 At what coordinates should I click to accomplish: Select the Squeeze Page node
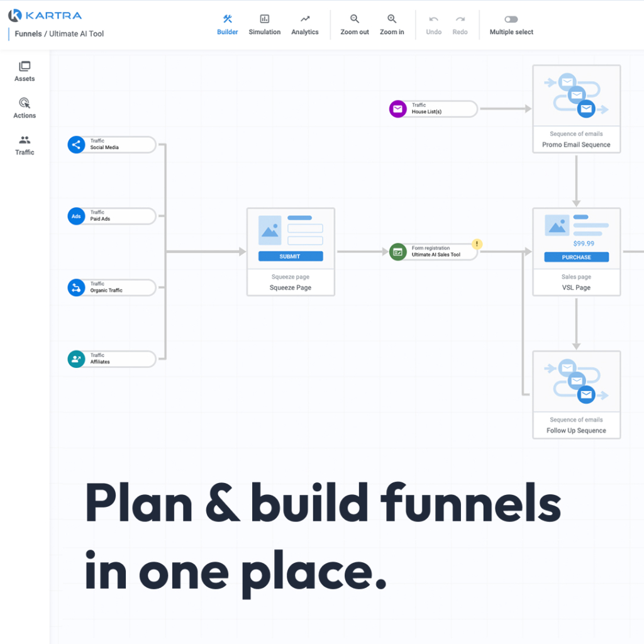(291, 252)
